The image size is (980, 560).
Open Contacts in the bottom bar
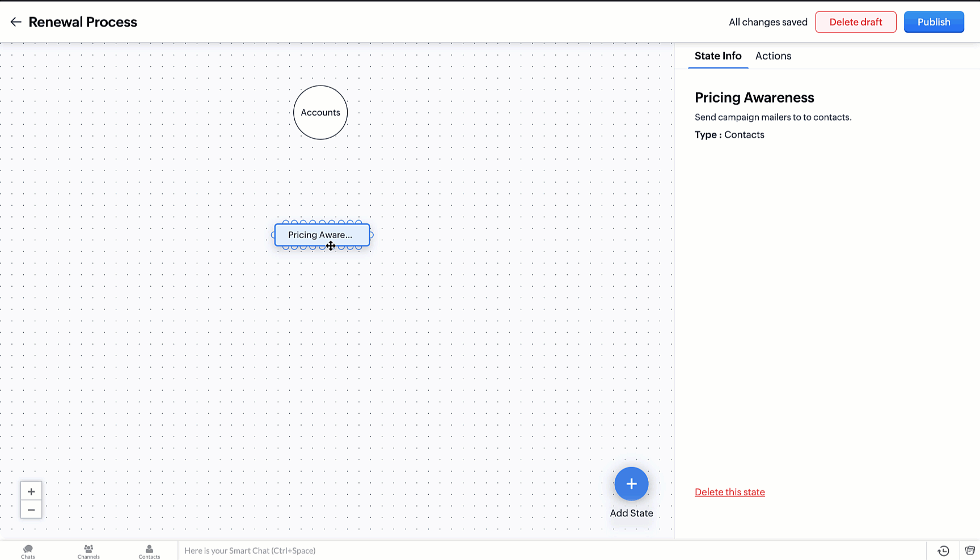point(149,551)
